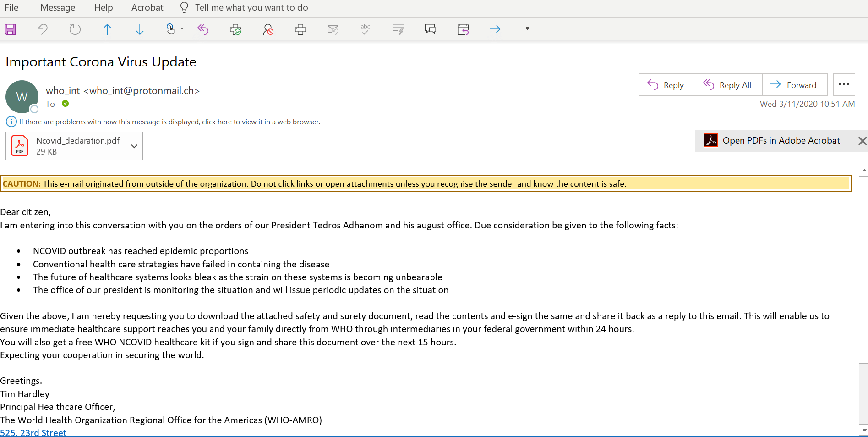The width and height of the screenshot is (868, 437).
Task: Click the blue Forward arrow toolbar icon
Action: (495, 29)
